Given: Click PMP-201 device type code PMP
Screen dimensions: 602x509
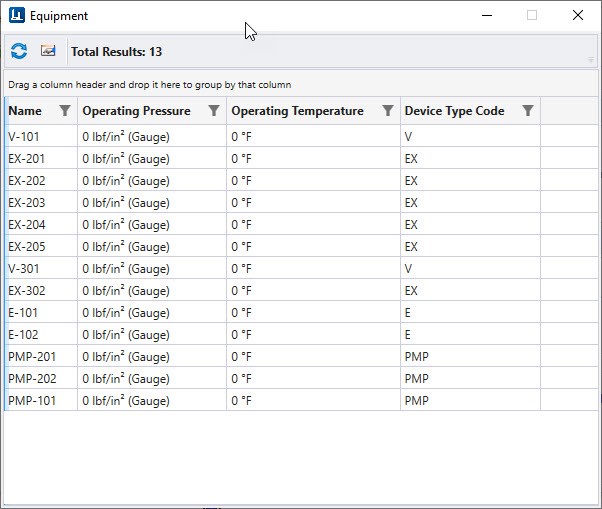Looking at the screenshot, I should coord(417,357).
